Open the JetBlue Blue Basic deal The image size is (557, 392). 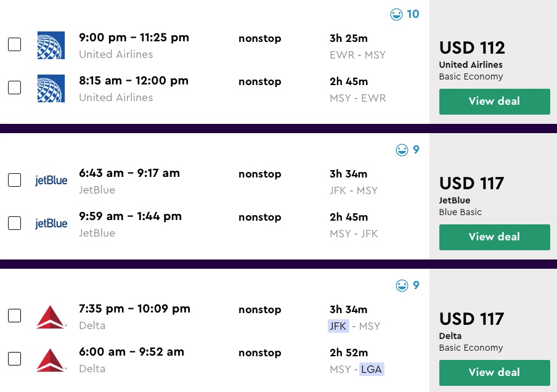(494, 237)
